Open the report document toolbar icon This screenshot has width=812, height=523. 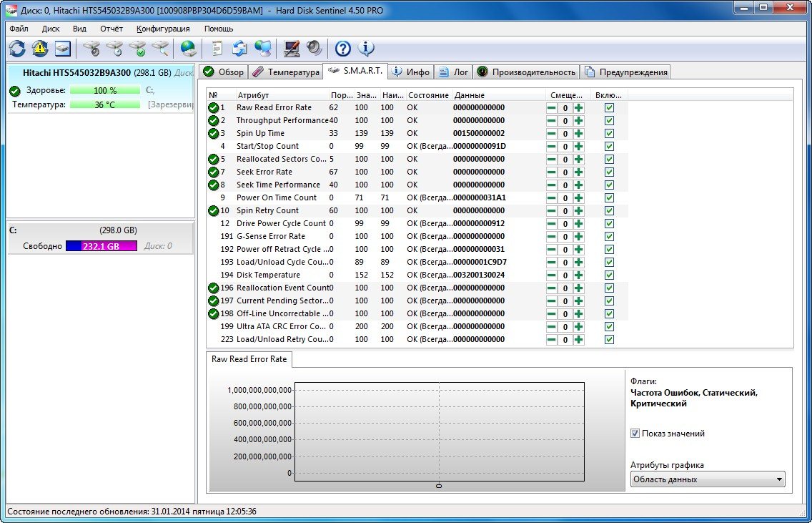pos(217,49)
